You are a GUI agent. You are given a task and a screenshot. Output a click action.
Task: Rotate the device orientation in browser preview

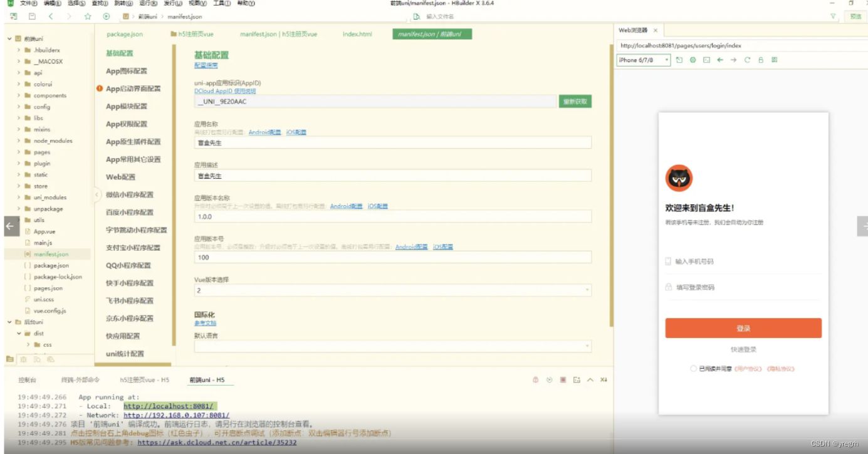[x=679, y=59]
